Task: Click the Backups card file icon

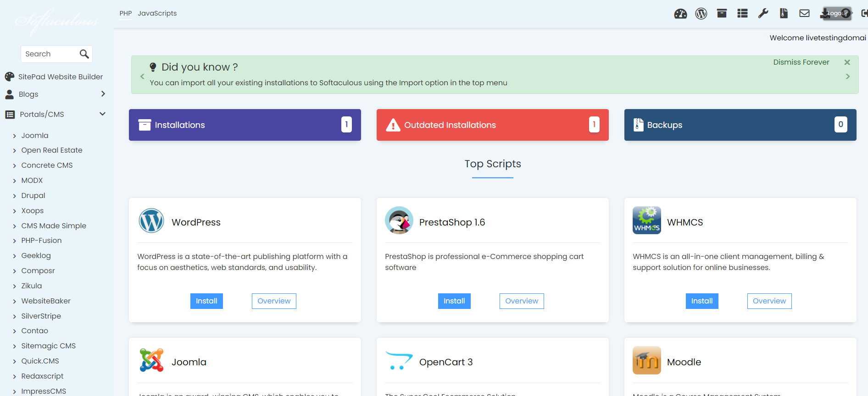Action: tap(638, 125)
